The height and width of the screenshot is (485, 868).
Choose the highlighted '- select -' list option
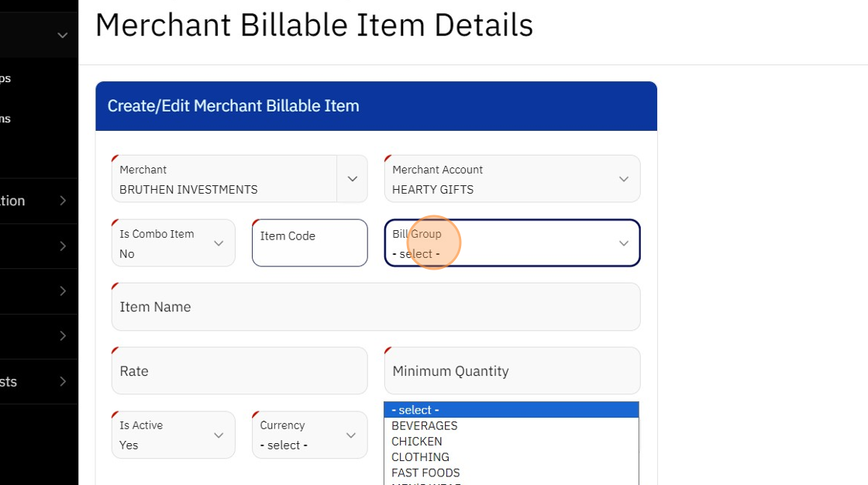click(511, 410)
